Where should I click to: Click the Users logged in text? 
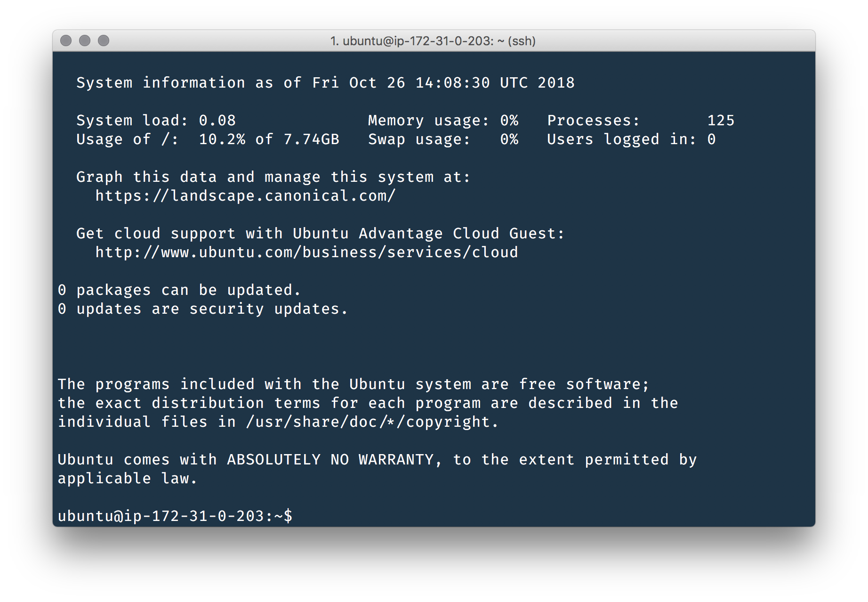point(621,139)
